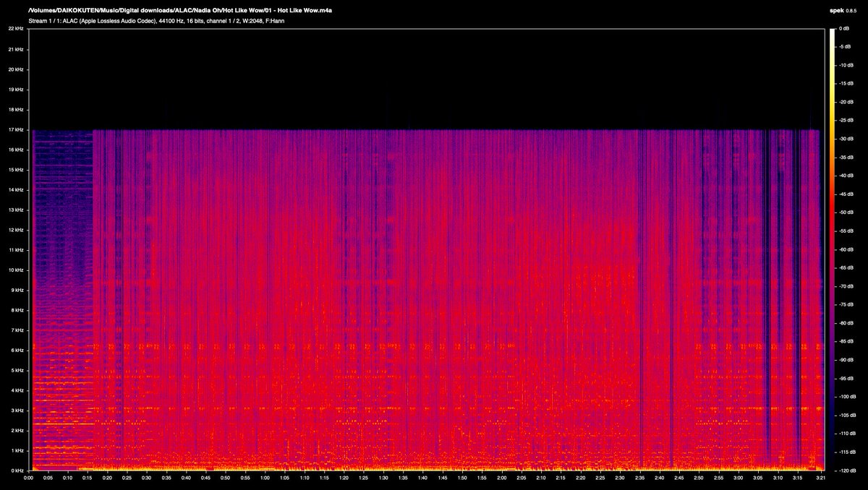Click the -100 dB scale label
Image resolution: width=868 pixels, height=490 pixels.
[848, 397]
